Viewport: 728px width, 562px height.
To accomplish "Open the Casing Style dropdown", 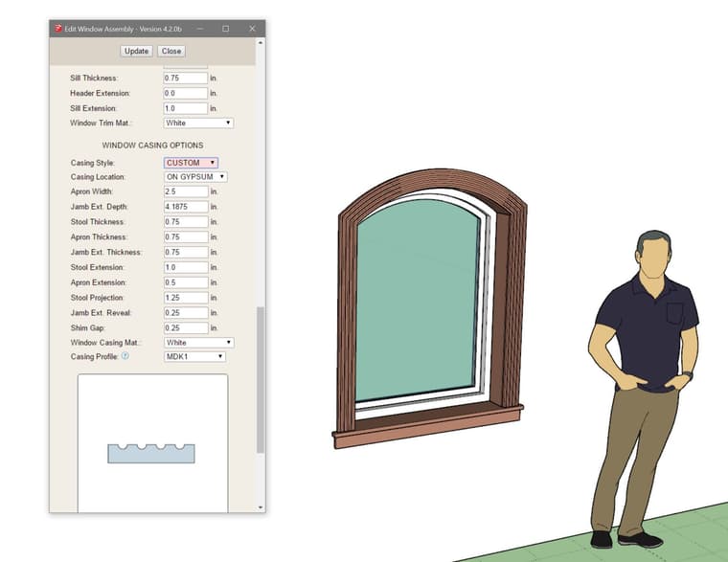I will (191, 163).
